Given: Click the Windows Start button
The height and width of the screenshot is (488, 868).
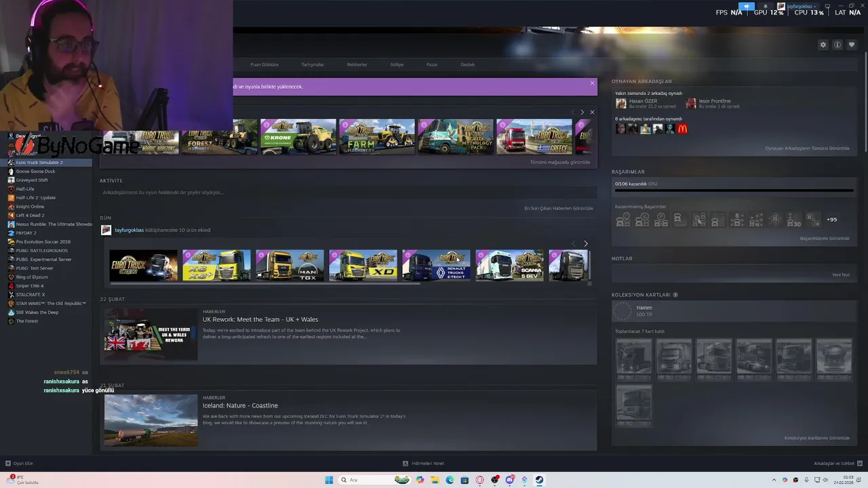Looking at the screenshot, I should (329, 480).
